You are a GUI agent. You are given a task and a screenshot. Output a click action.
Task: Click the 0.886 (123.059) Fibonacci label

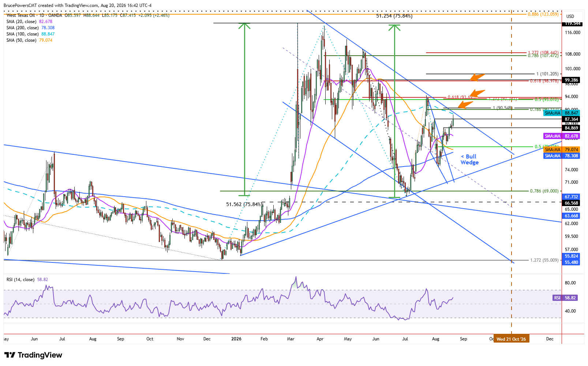point(543,14)
